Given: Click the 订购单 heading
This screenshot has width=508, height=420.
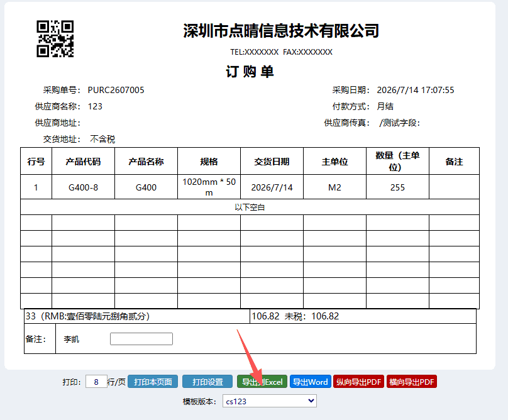Looking at the screenshot, I should pyautogui.click(x=250, y=72).
